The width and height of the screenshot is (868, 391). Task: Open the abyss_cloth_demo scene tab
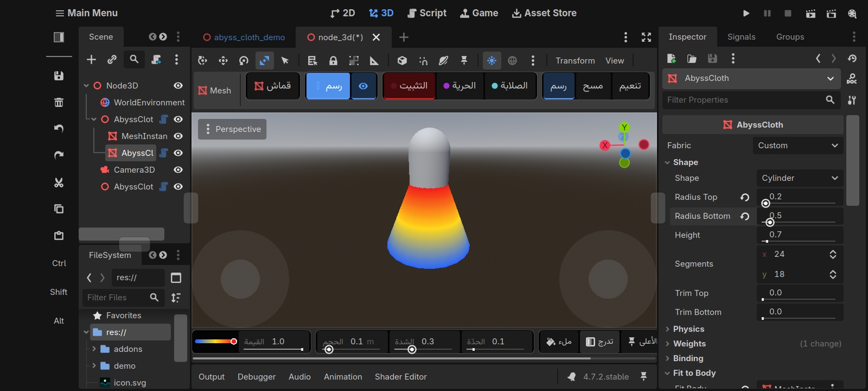[244, 37]
